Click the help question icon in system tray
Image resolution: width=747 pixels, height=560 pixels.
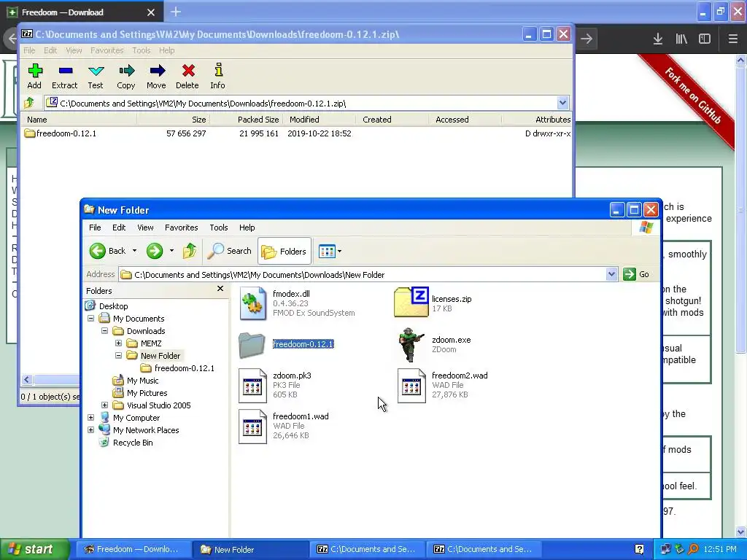point(639,550)
